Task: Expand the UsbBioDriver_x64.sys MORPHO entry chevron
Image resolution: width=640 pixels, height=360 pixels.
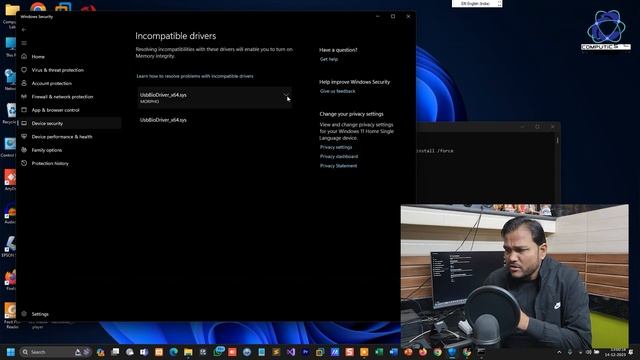Action: pyautogui.click(x=286, y=95)
